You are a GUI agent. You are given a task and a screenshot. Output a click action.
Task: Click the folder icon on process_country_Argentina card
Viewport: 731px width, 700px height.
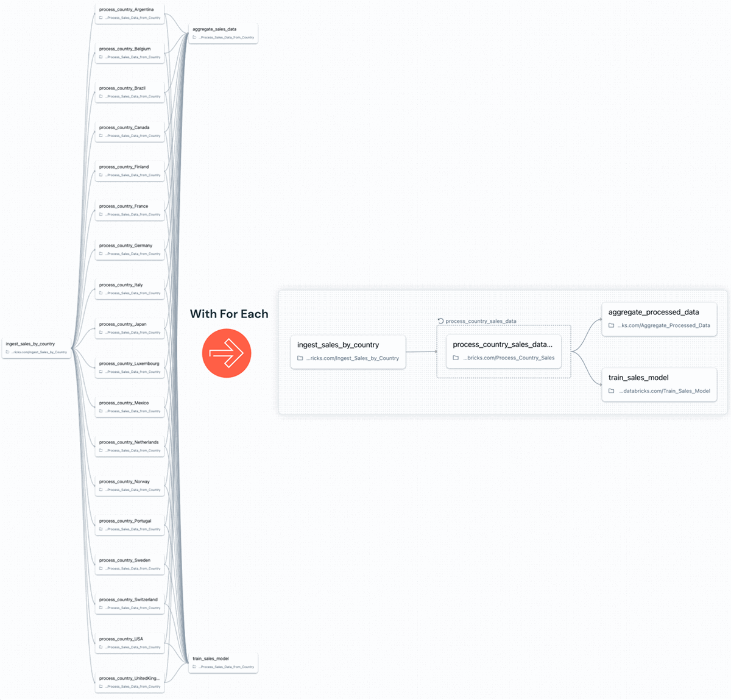pyautogui.click(x=101, y=17)
